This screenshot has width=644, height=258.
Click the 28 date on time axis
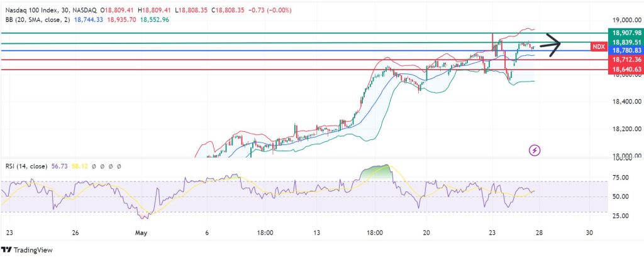pos(539,232)
